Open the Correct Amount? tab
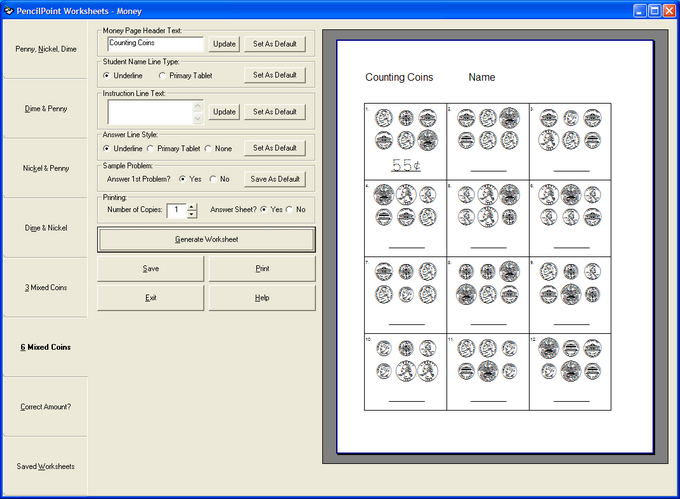Screen dimensions: 680x499 [x=45, y=407]
